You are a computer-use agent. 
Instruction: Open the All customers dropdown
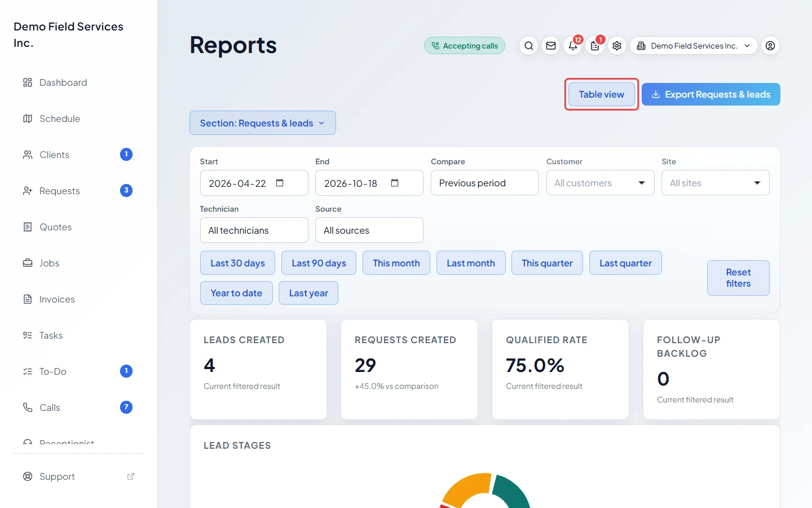click(x=600, y=183)
